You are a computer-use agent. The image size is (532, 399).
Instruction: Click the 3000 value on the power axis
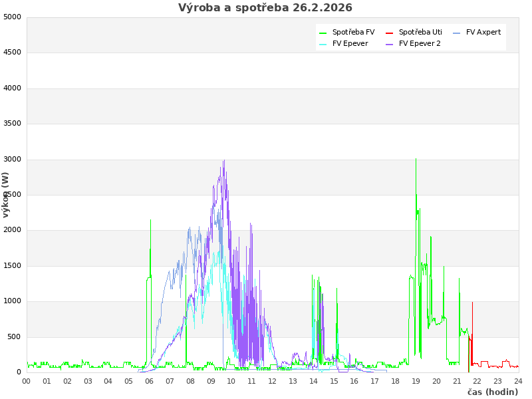pos(12,159)
